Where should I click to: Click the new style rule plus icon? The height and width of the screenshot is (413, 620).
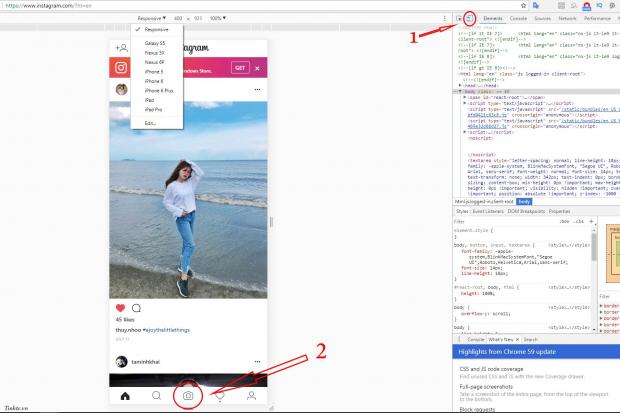click(591, 221)
